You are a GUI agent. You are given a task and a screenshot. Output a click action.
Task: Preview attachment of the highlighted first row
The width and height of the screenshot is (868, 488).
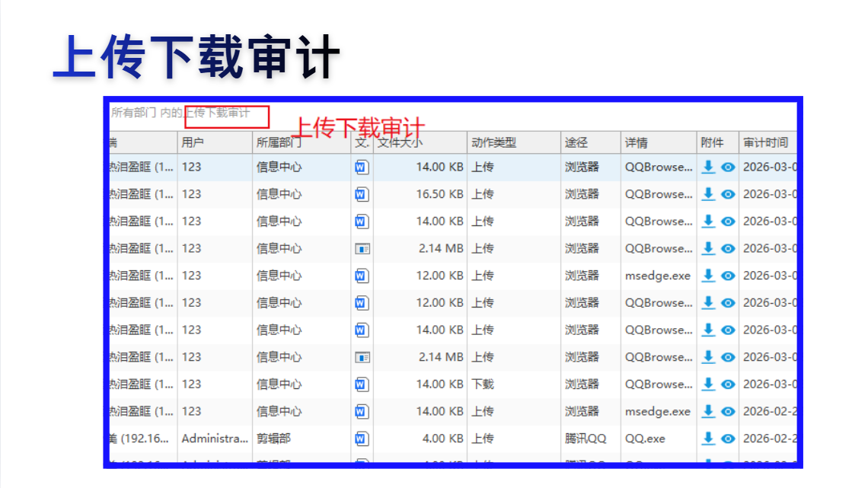[728, 167]
